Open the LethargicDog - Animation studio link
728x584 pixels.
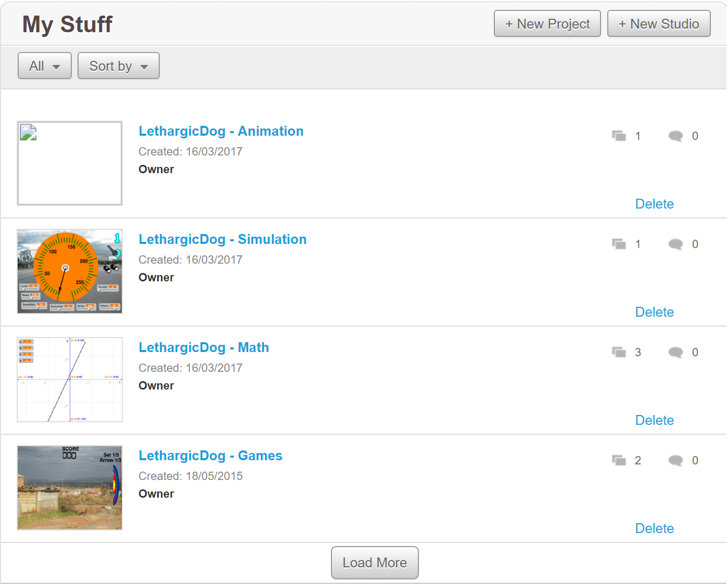(x=221, y=131)
